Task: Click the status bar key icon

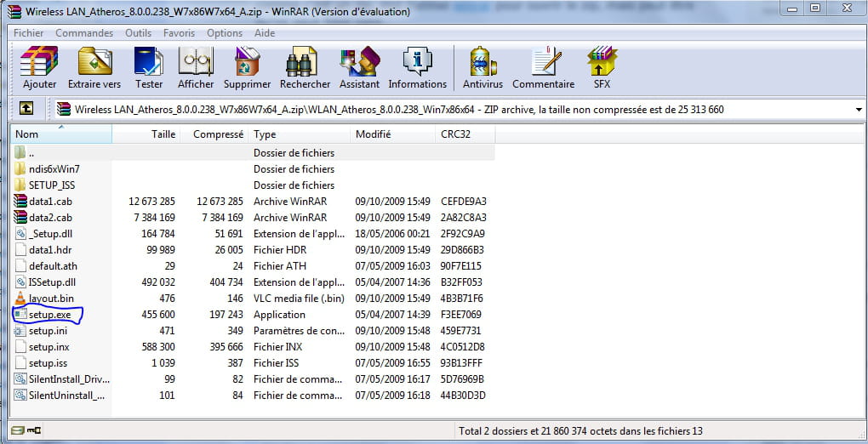Action: click(34, 430)
